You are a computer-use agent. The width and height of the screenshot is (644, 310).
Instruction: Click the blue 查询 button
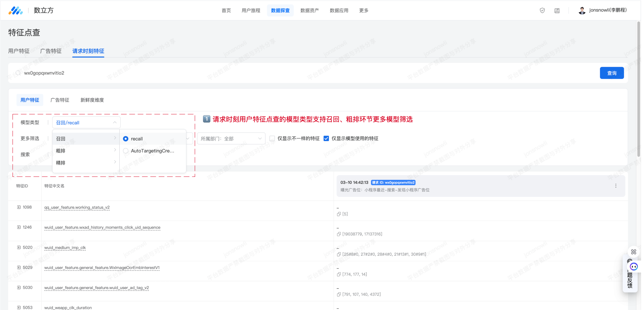(x=612, y=73)
